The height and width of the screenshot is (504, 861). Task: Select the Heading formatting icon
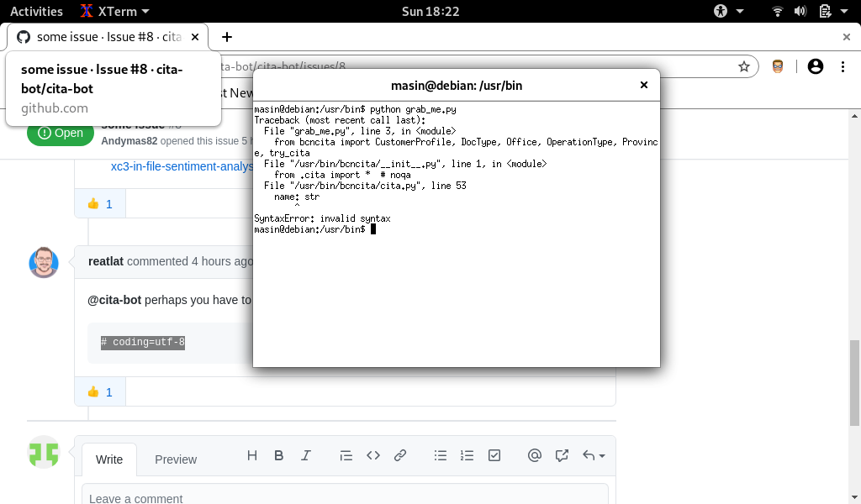point(252,455)
